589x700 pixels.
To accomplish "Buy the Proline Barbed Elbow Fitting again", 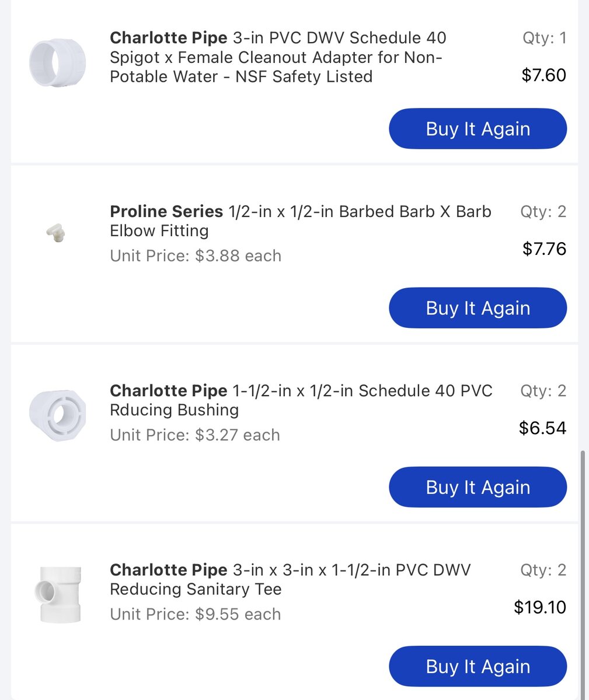I will click(478, 307).
